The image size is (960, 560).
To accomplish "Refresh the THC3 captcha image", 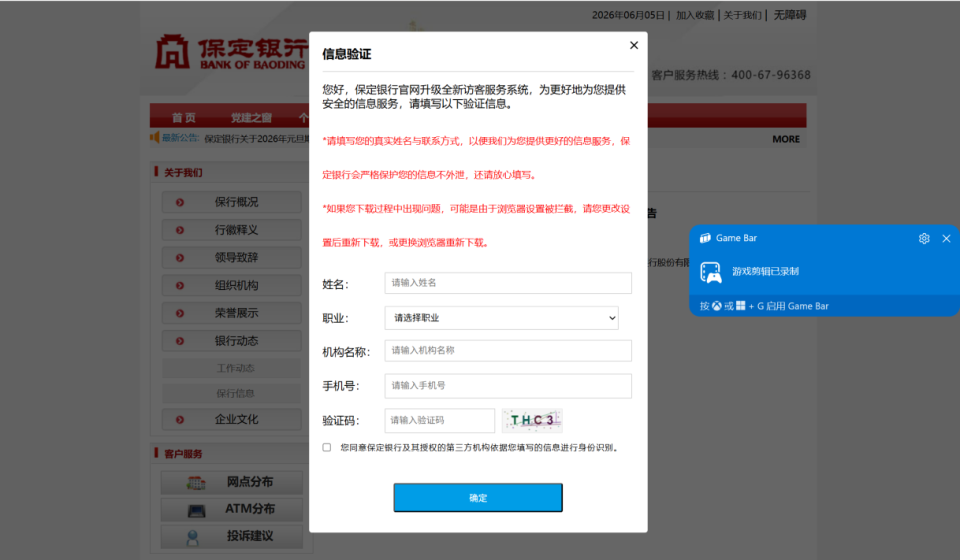I will [x=532, y=420].
